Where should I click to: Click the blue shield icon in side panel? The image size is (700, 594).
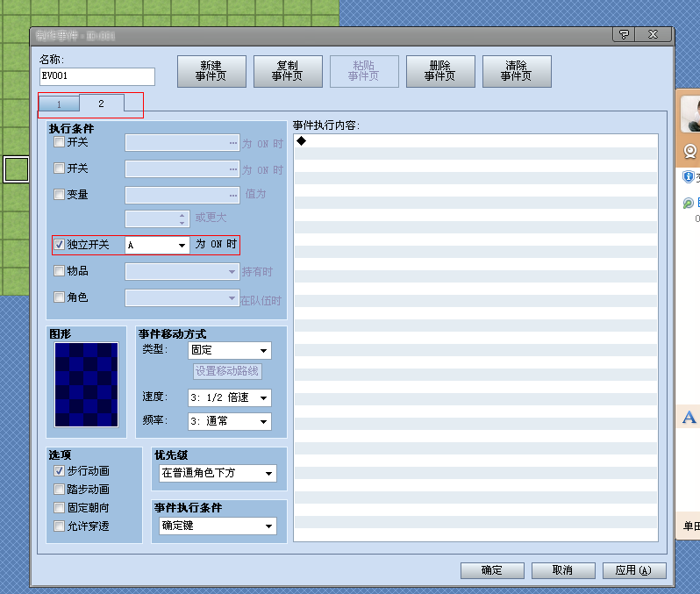click(x=689, y=177)
